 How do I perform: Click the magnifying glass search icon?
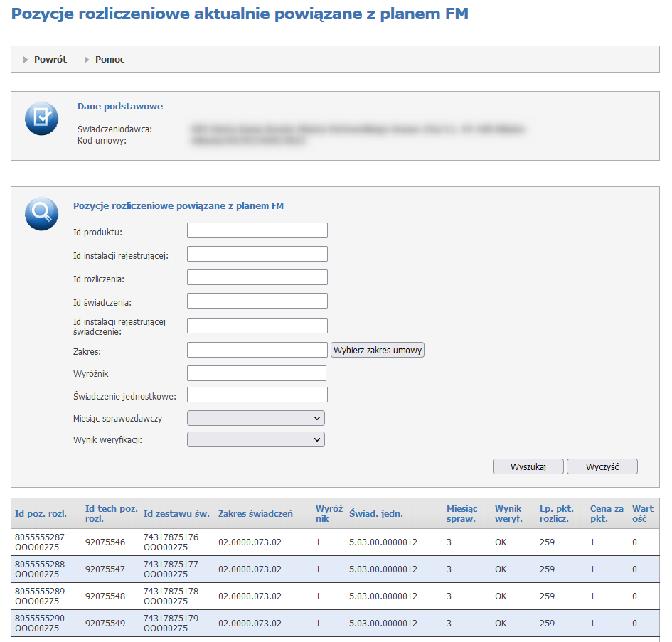41,214
